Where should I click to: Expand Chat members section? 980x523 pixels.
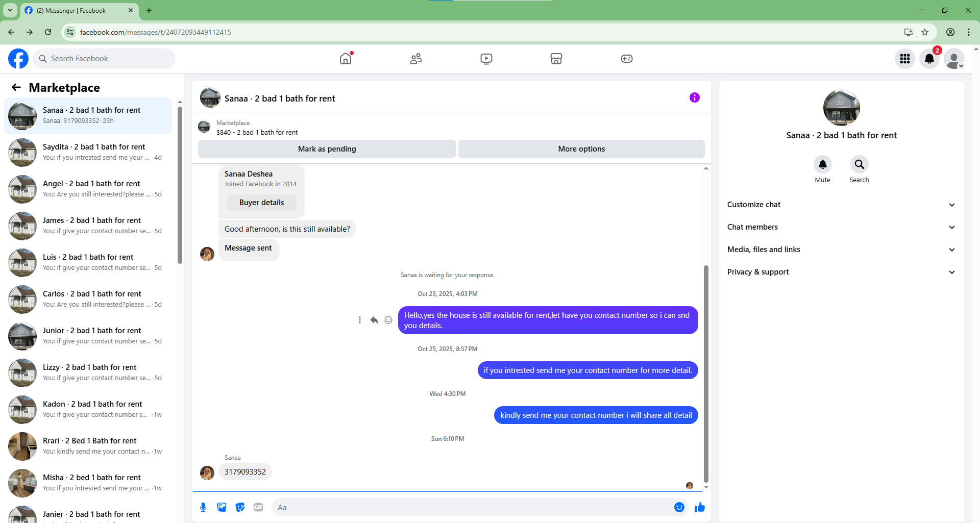(x=841, y=227)
